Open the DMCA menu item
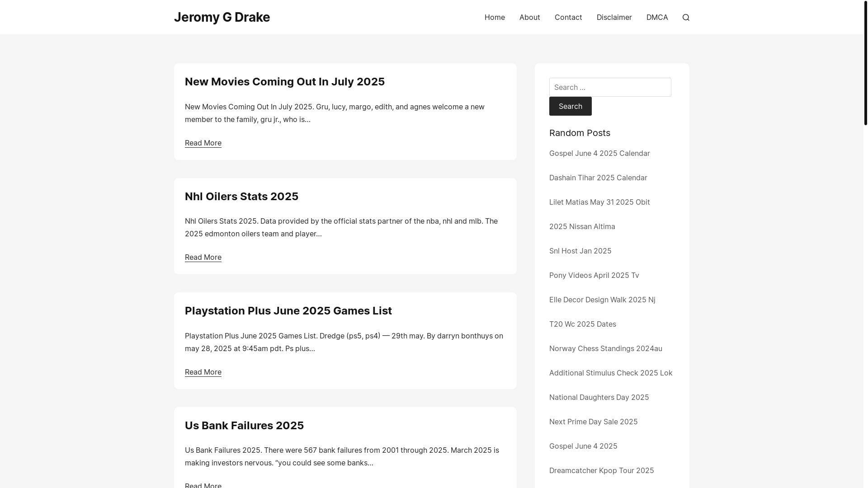The image size is (868, 488). tap(657, 17)
